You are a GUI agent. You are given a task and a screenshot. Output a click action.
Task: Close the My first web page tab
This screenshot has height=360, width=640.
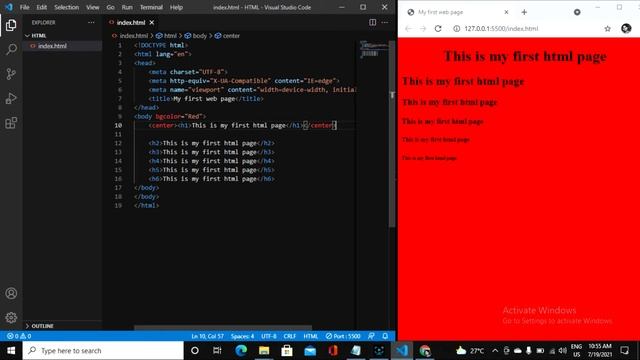[x=506, y=12]
